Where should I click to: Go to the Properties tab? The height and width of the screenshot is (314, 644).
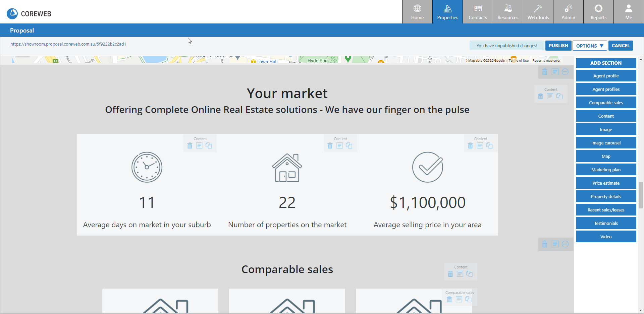(447, 12)
